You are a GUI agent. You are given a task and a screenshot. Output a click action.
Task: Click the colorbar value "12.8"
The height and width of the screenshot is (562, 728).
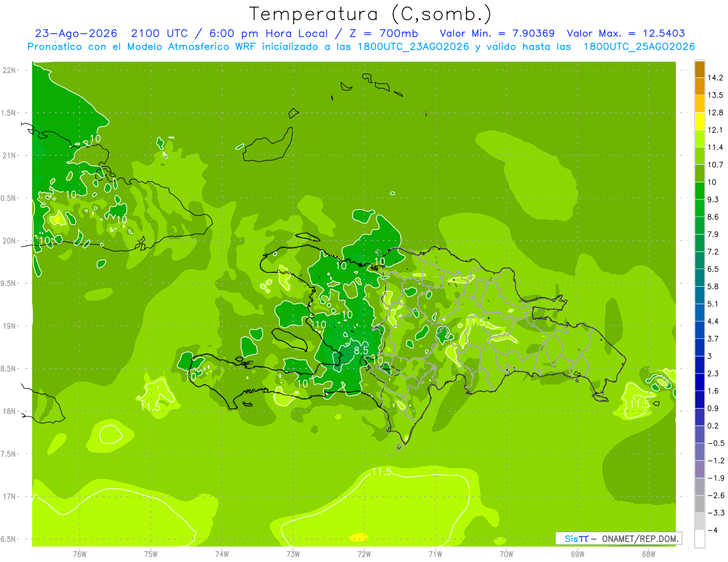click(716, 113)
